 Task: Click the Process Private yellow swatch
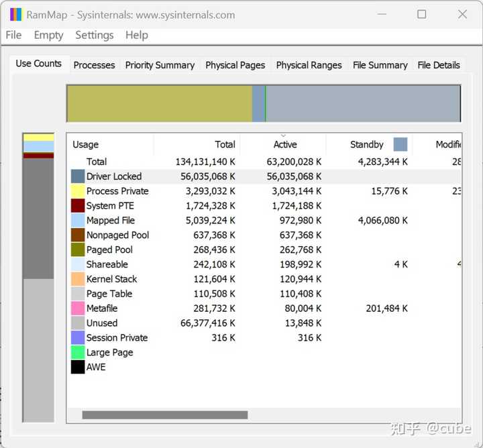(78, 191)
